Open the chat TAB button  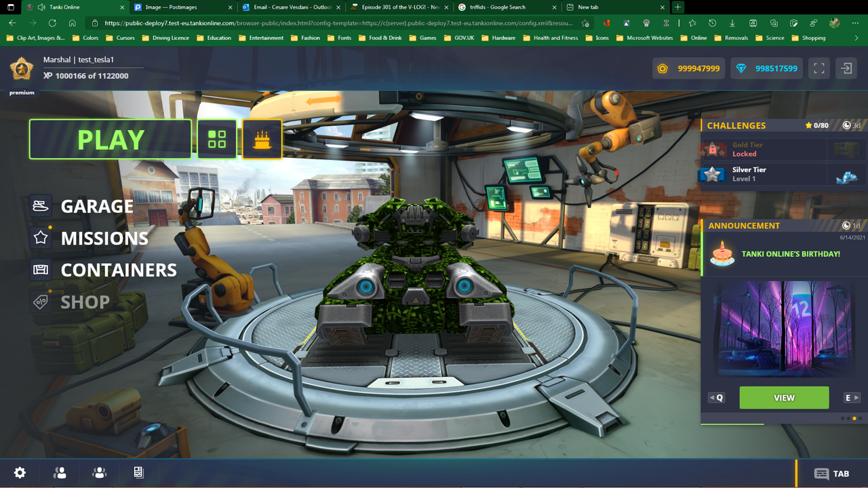(x=832, y=474)
